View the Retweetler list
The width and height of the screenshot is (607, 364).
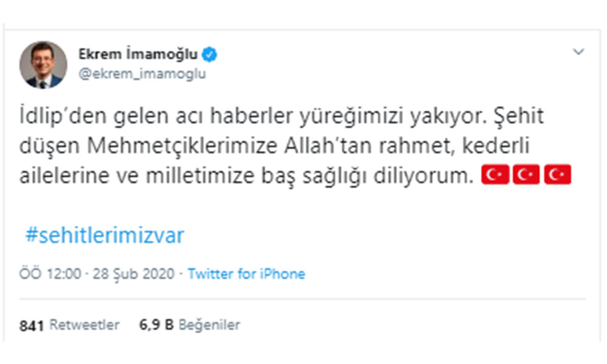pyautogui.click(x=84, y=325)
